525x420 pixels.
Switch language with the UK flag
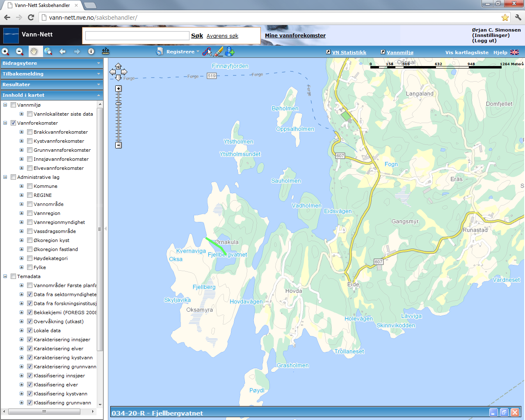point(514,52)
